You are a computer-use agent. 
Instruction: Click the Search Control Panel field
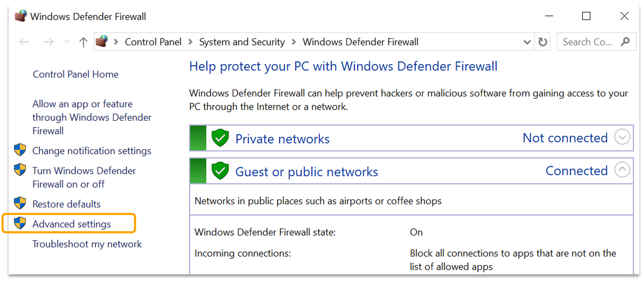point(587,42)
